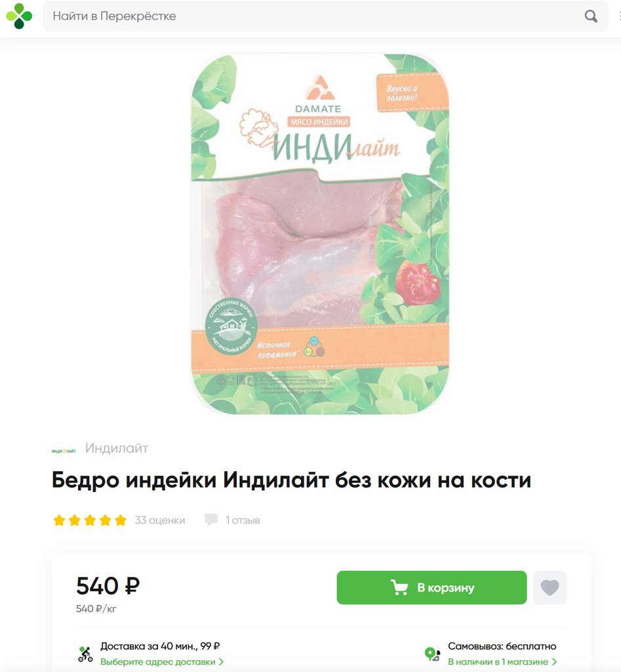View the 33 оценки ratings

(160, 520)
